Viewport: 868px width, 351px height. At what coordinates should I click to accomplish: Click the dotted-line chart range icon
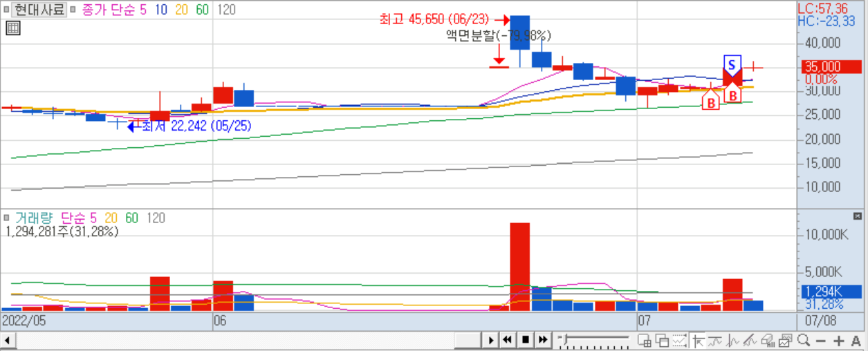(679, 340)
